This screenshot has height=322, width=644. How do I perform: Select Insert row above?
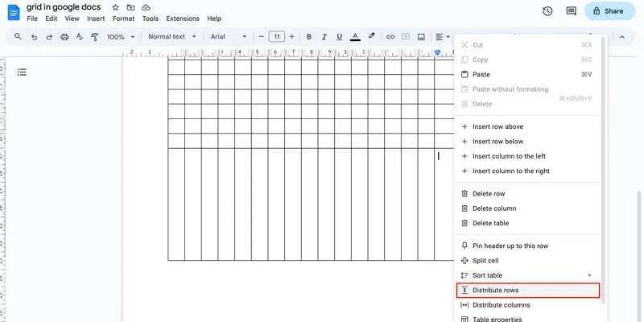(x=527, y=126)
